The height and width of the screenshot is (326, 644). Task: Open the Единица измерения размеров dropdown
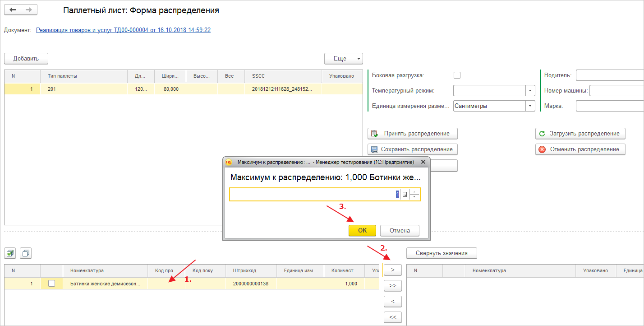click(530, 106)
